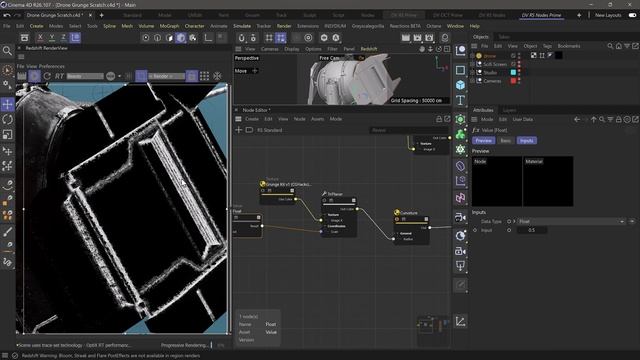This screenshot has height=360, width=640.
Task: Click the green cloner icon in palette
Action: [460, 134]
